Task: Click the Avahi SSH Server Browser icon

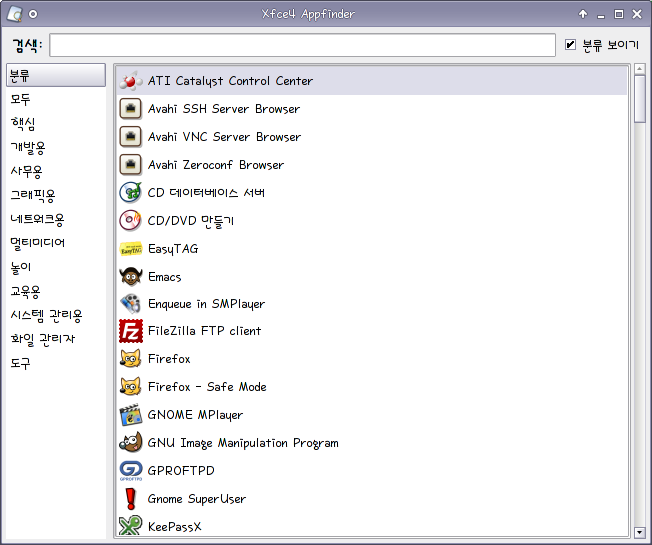Action: tap(131, 109)
